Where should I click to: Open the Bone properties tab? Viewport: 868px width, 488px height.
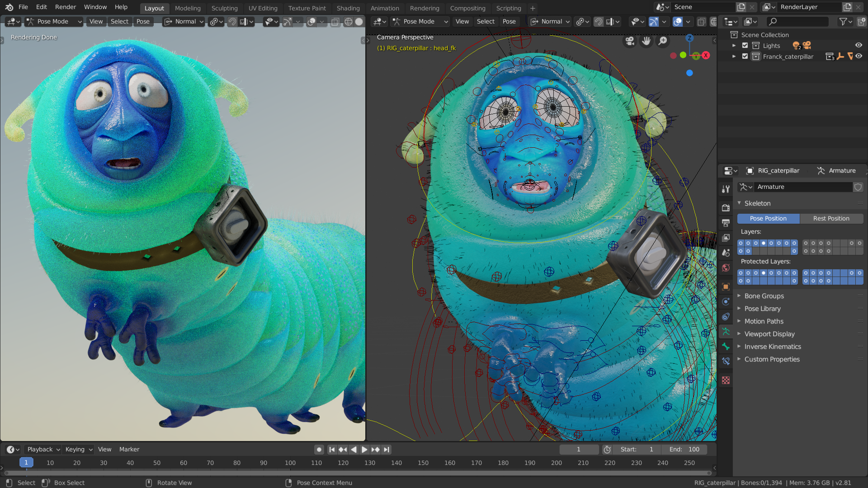(726, 347)
